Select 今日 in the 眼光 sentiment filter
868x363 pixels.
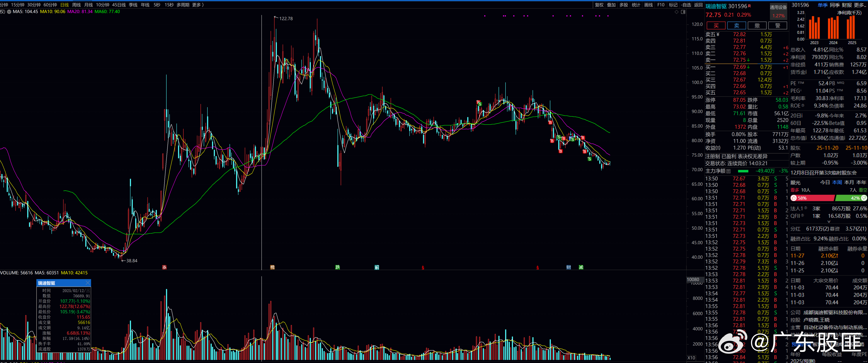(825, 182)
